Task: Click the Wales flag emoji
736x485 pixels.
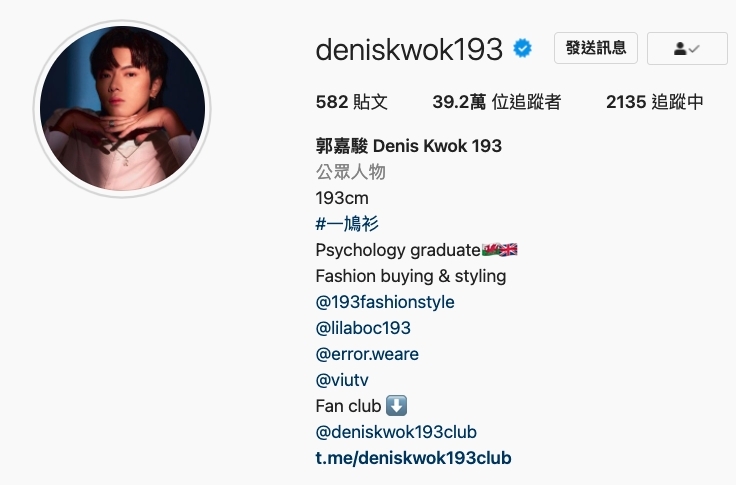Action: click(x=491, y=249)
